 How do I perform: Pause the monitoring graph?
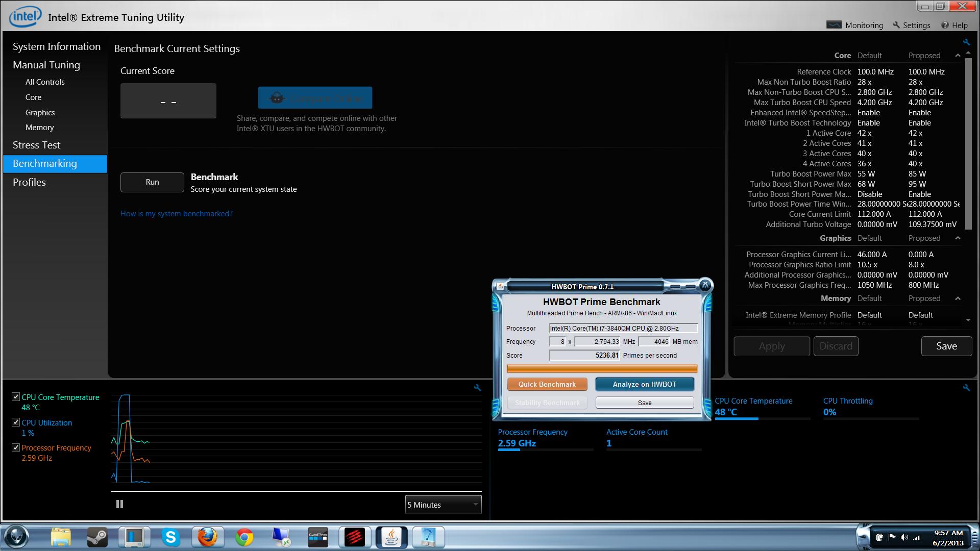[119, 504]
